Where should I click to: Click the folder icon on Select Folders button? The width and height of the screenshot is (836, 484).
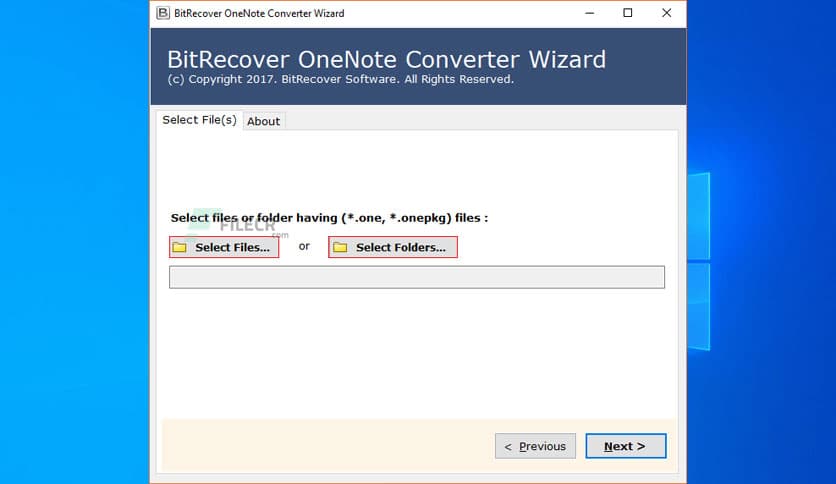click(340, 247)
